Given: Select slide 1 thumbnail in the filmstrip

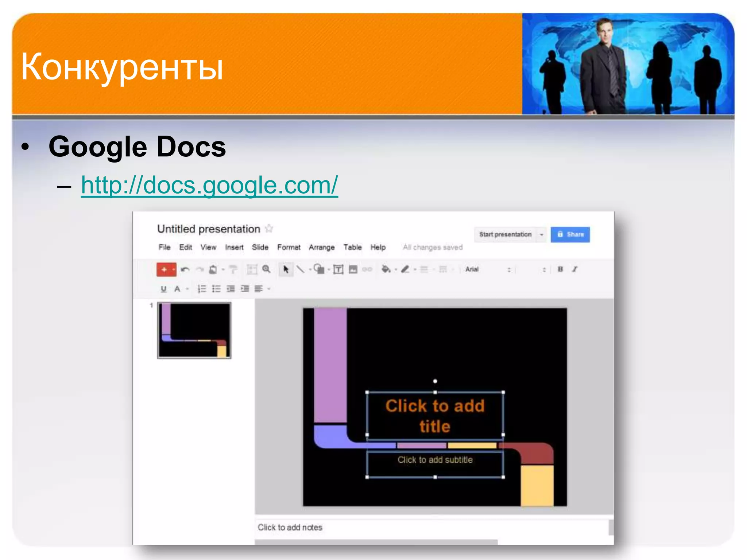Looking at the screenshot, I should (x=194, y=330).
